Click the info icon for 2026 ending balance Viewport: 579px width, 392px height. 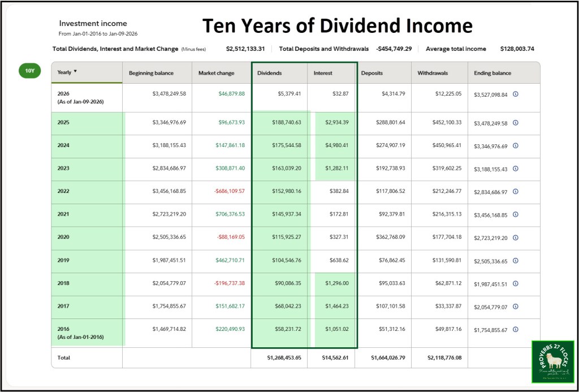(x=515, y=94)
